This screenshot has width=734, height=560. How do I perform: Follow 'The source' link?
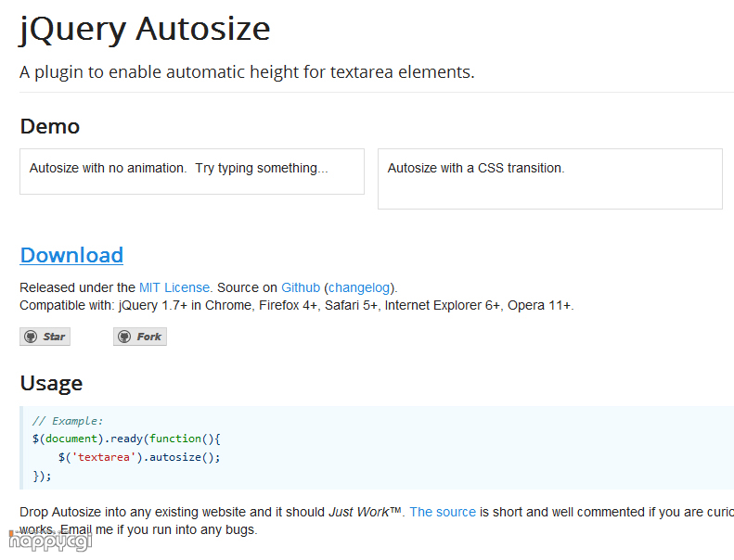pos(443,512)
